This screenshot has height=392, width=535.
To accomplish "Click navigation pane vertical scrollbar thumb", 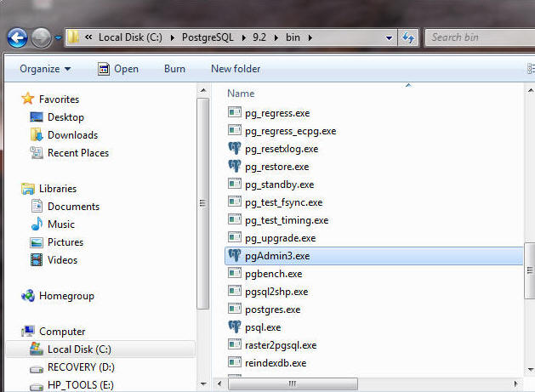I will 203,203.
